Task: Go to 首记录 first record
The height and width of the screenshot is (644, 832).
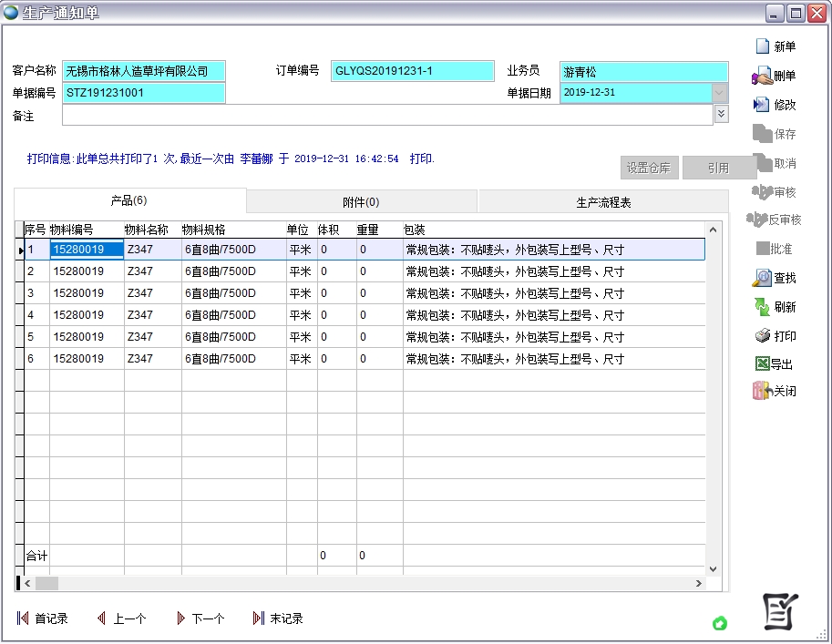Action: point(43,618)
